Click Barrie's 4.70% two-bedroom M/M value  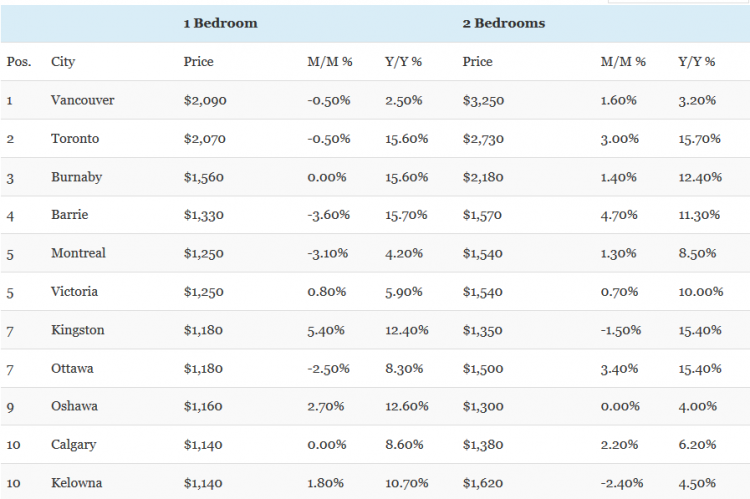click(619, 215)
